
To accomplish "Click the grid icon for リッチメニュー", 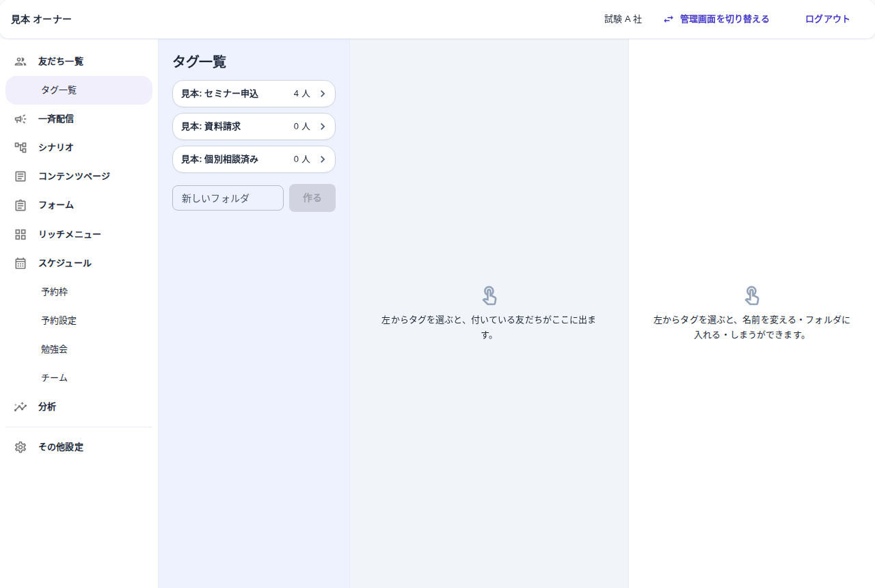I will (x=21, y=235).
